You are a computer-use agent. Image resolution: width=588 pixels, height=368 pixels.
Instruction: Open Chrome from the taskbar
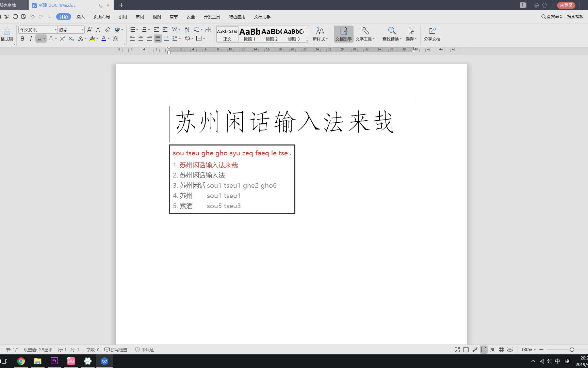tap(21, 361)
